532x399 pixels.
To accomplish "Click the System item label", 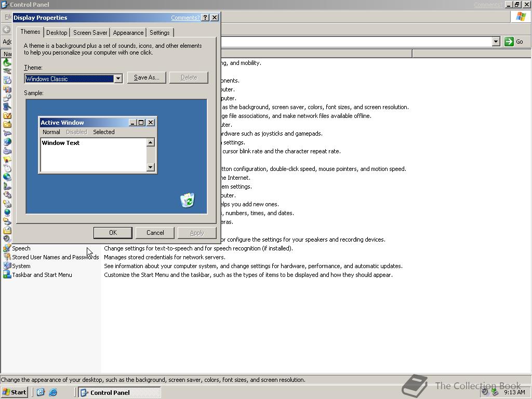I will 21,266.
